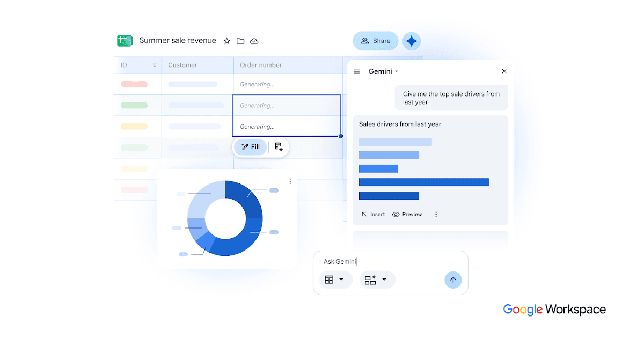
Task: Close the Gemini side panel
Action: (504, 71)
